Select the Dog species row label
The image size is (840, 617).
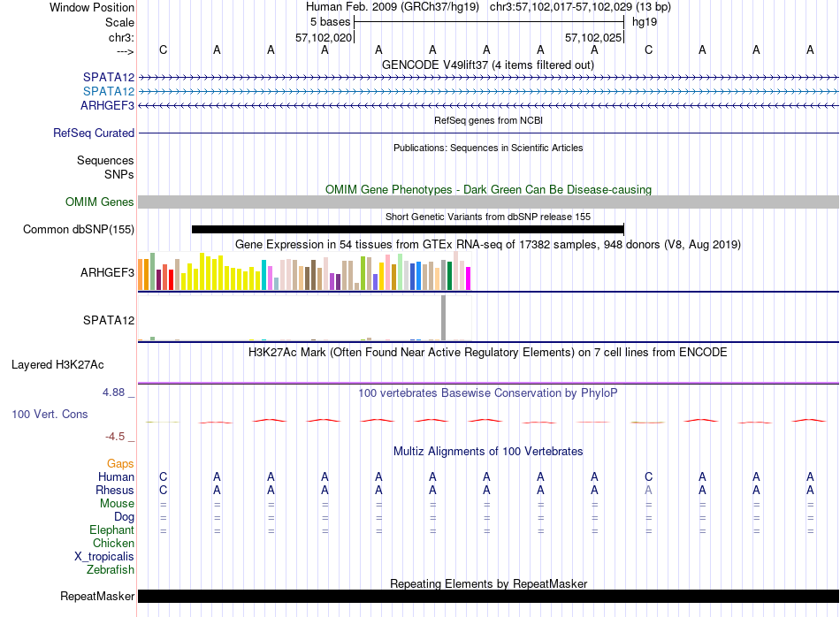[x=124, y=517]
